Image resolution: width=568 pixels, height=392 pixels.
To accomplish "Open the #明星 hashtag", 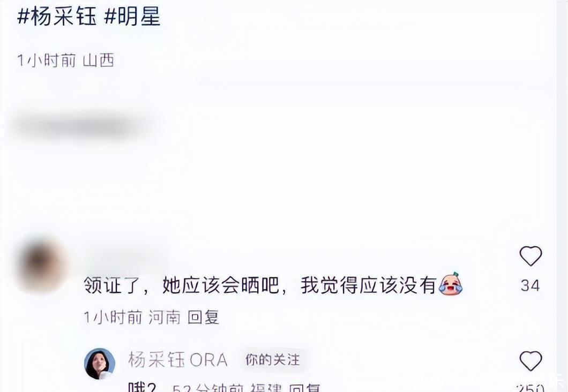I will (x=132, y=16).
